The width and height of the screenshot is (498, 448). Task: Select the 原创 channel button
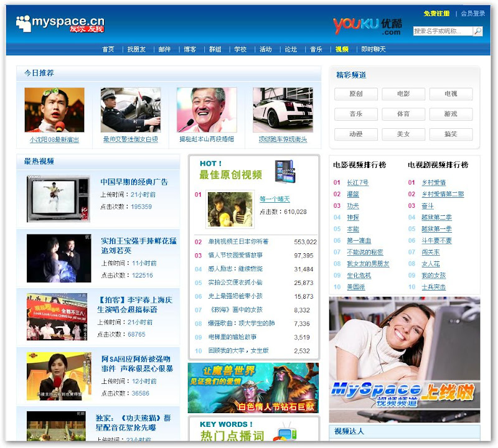point(355,94)
